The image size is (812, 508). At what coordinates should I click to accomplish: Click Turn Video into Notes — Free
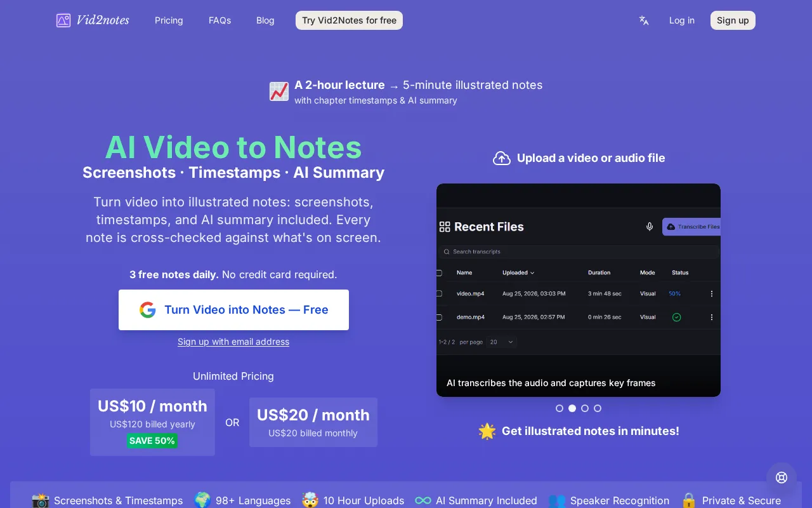(x=233, y=310)
